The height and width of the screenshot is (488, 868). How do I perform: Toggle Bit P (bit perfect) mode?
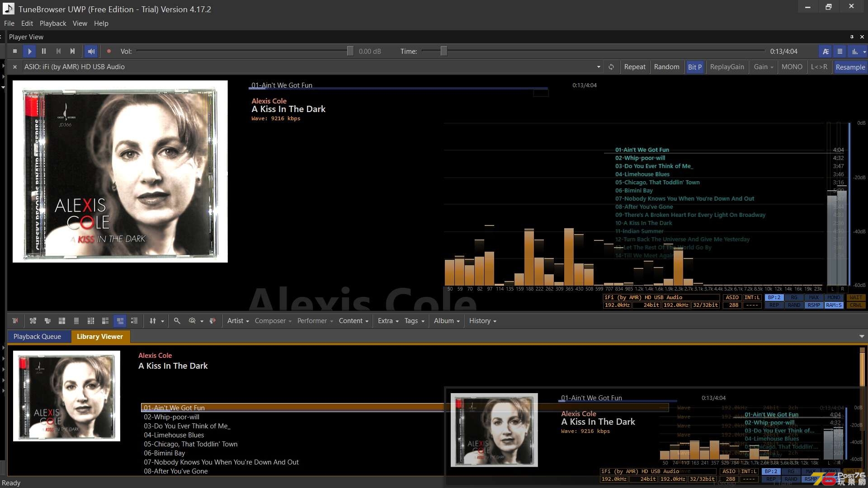click(695, 67)
